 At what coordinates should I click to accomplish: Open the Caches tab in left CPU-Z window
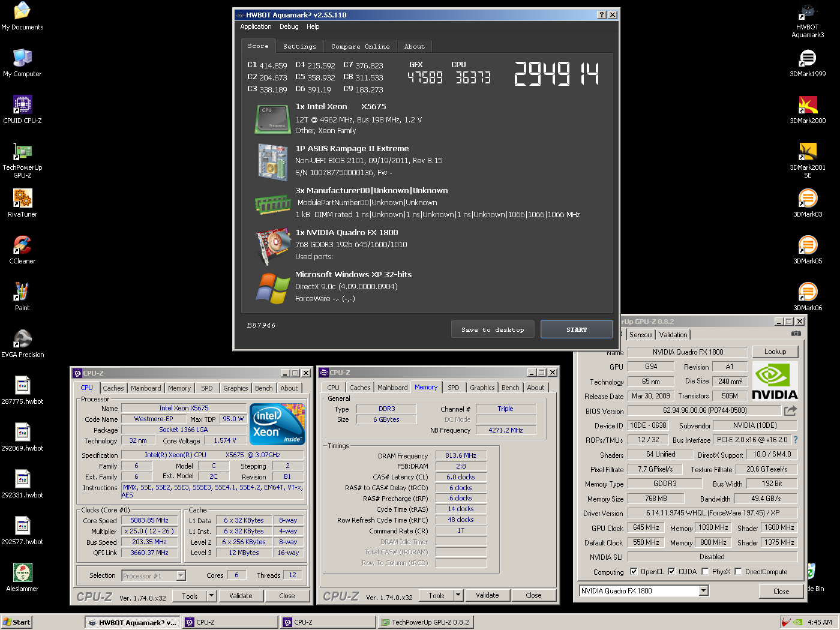(113, 388)
